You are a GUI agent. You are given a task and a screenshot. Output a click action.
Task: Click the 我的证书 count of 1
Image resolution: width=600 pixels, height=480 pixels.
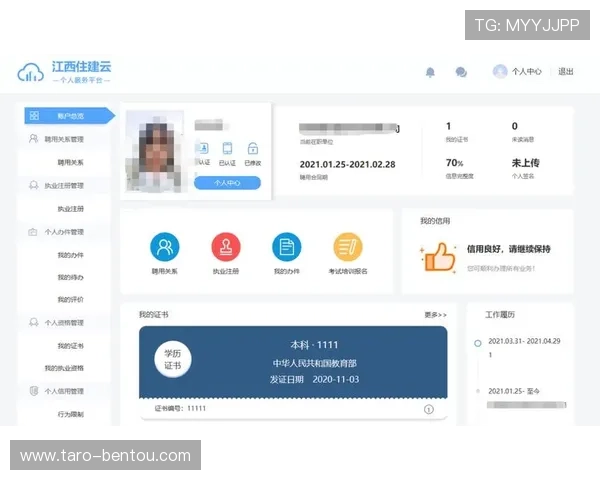tap(448, 126)
